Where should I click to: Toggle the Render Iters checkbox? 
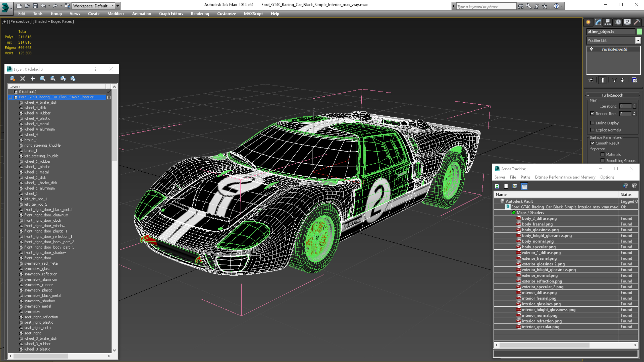pos(592,114)
